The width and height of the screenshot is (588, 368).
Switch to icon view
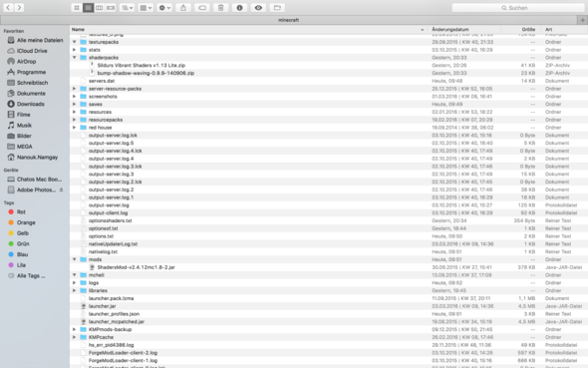pyautogui.click(x=77, y=8)
